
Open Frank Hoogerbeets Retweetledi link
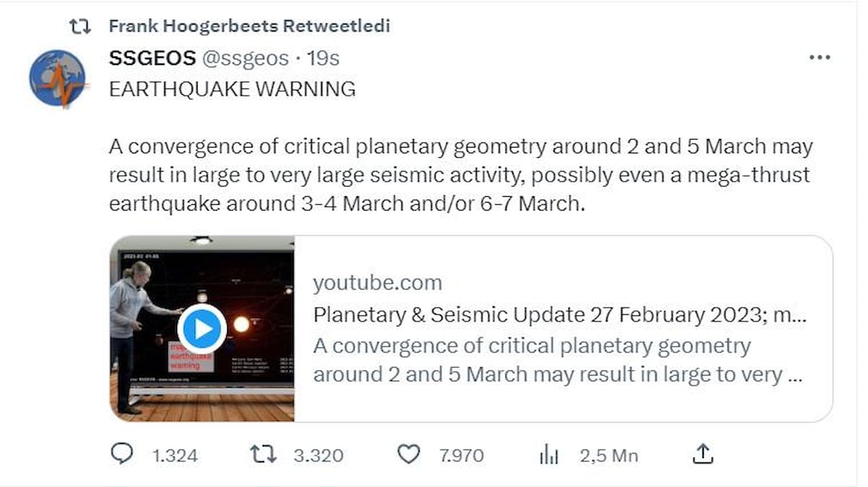(x=249, y=27)
